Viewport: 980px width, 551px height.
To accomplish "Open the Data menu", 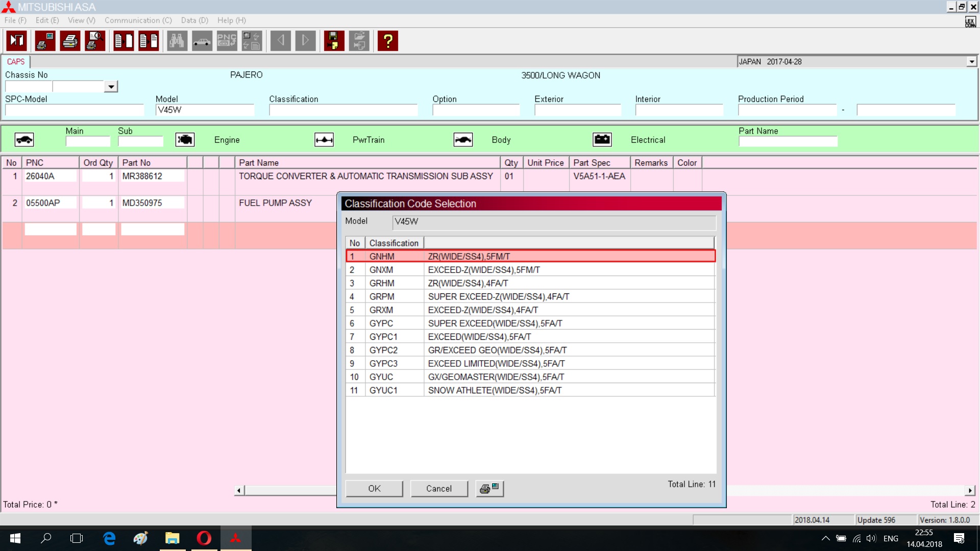I will tap(194, 20).
